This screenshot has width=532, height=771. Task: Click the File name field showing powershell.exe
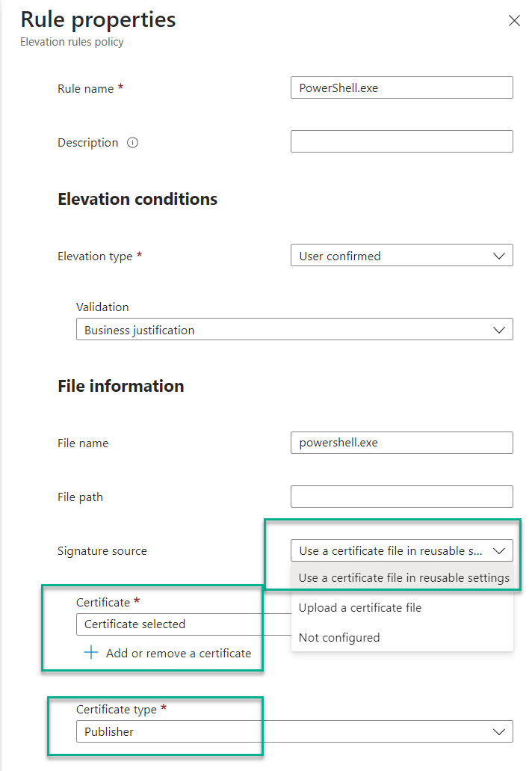pos(401,443)
